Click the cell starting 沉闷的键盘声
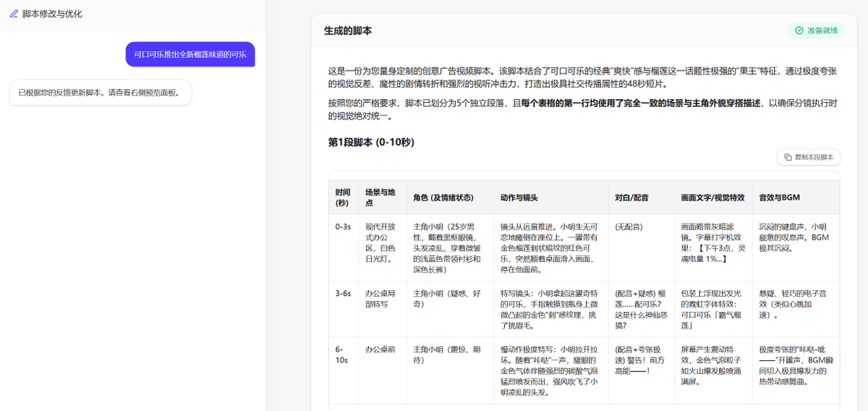 (796, 247)
